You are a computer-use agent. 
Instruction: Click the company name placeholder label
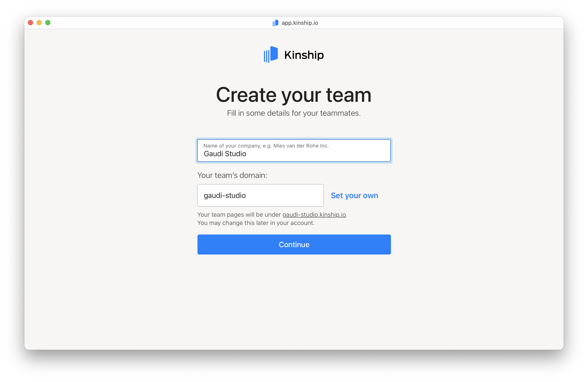(x=266, y=146)
